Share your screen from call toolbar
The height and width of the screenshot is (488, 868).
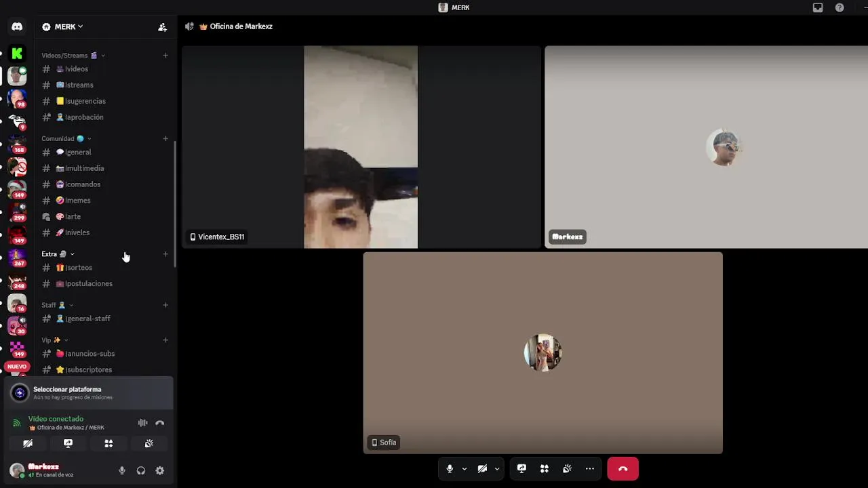coord(521,468)
